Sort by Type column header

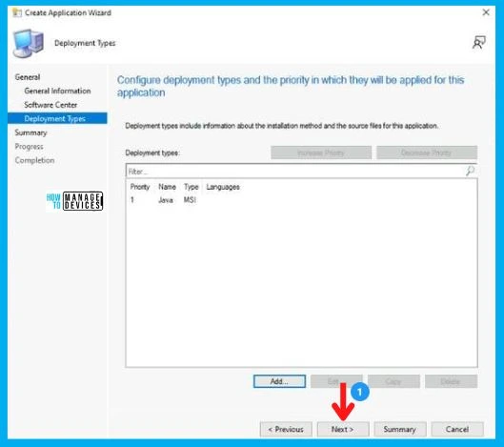192,187
